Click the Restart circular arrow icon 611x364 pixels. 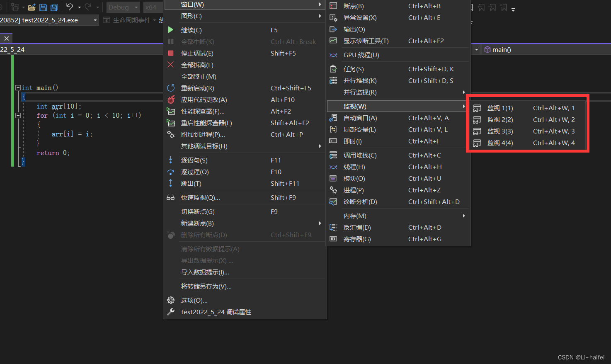(170, 88)
